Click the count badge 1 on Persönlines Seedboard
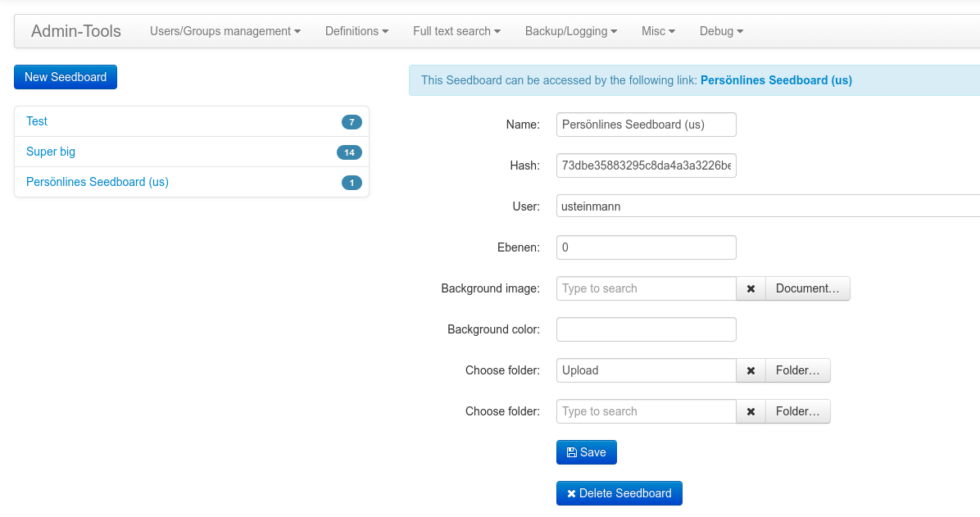980x517 pixels. (x=352, y=183)
